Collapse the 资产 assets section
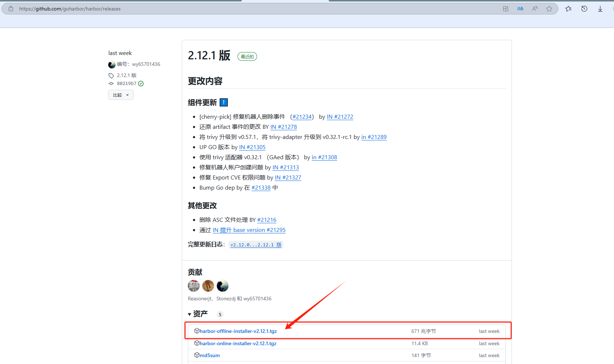The image size is (614, 364). pos(198,314)
